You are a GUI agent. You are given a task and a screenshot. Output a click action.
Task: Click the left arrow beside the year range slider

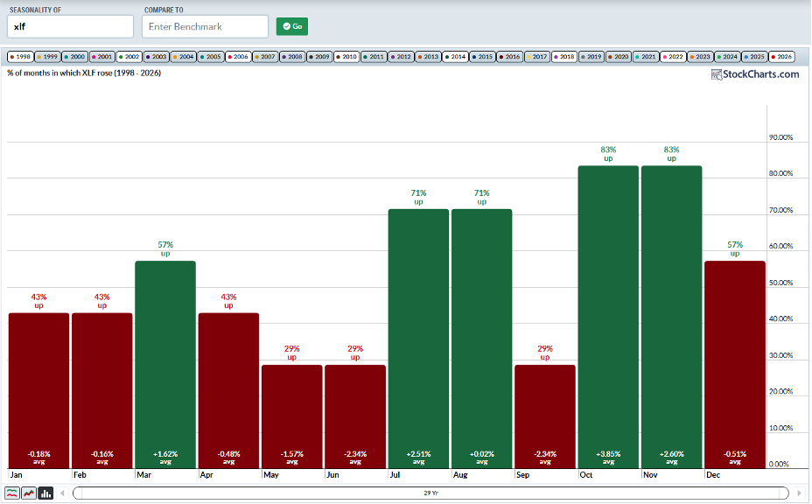[x=63, y=493]
